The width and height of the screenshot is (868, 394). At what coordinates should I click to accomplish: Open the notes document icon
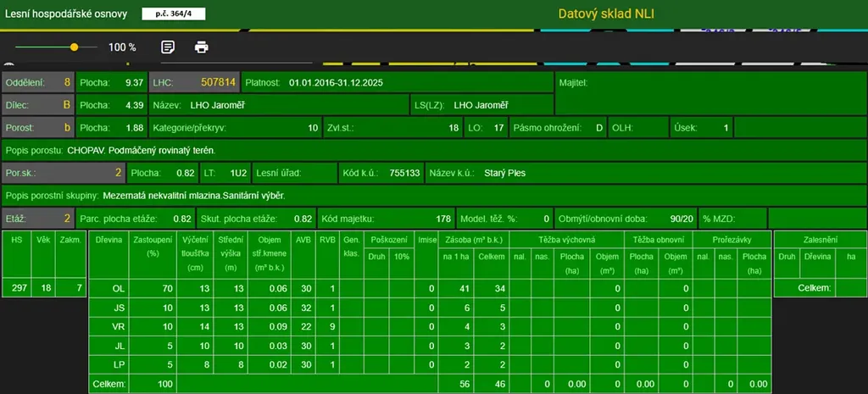[x=169, y=47]
